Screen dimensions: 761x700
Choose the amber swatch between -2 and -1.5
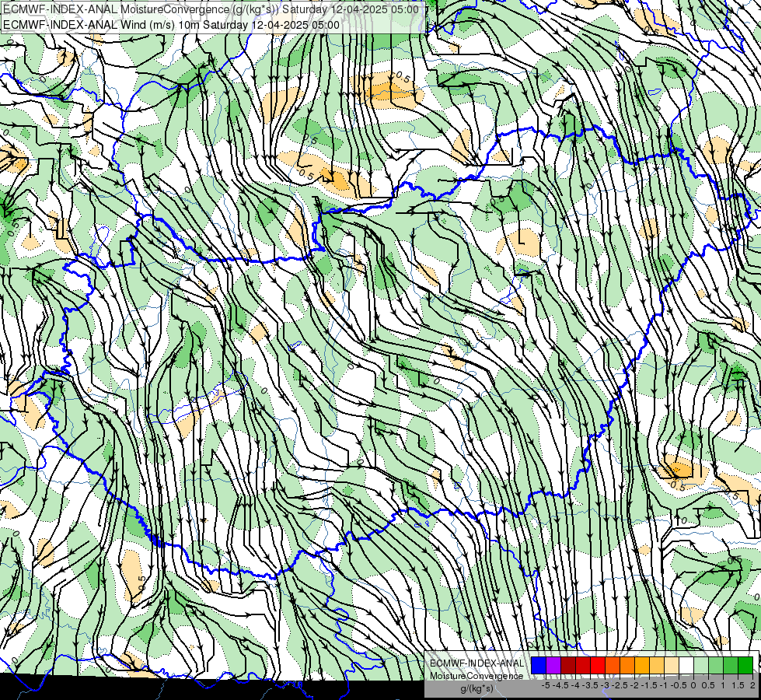pyautogui.click(x=642, y=665)
